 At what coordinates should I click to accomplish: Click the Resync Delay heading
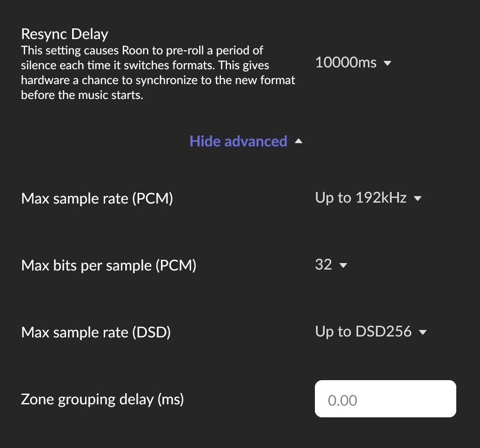point(65,34)
